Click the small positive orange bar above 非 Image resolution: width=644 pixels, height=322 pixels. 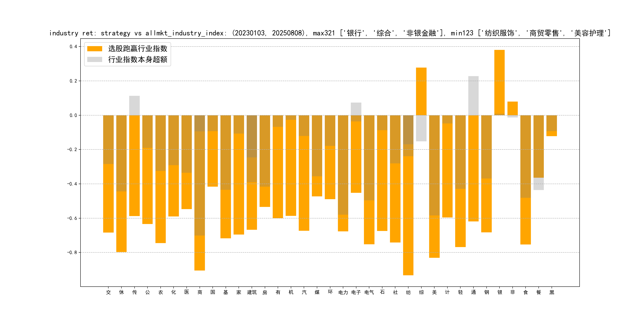point(512,108)
